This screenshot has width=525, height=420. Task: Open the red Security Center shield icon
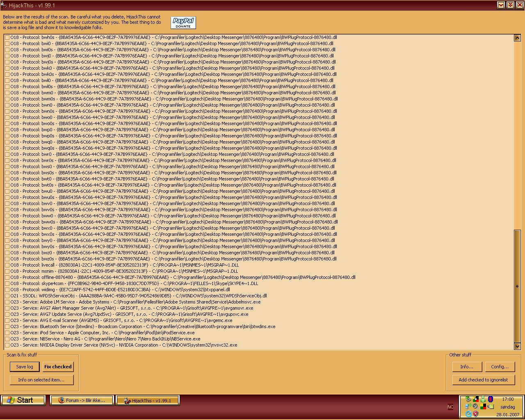475,414
